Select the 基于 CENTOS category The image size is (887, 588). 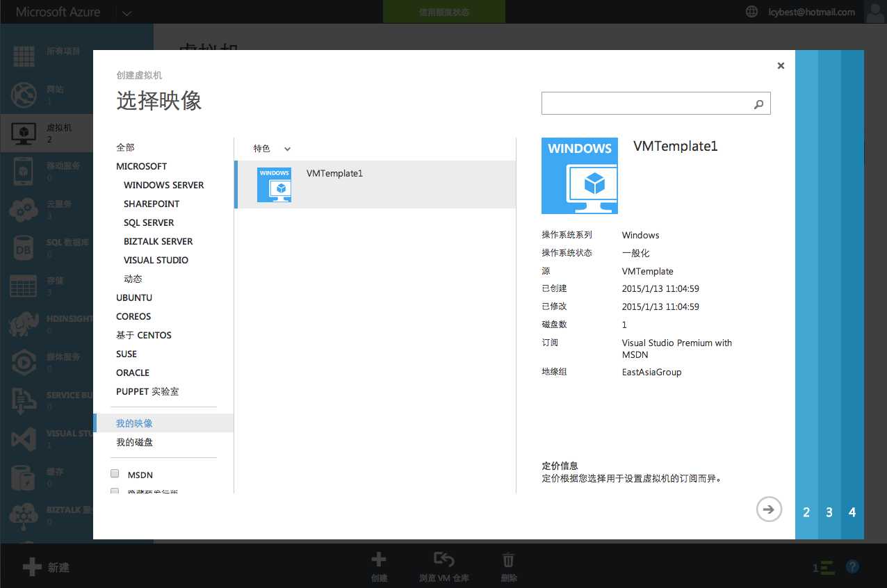point(144,335)
